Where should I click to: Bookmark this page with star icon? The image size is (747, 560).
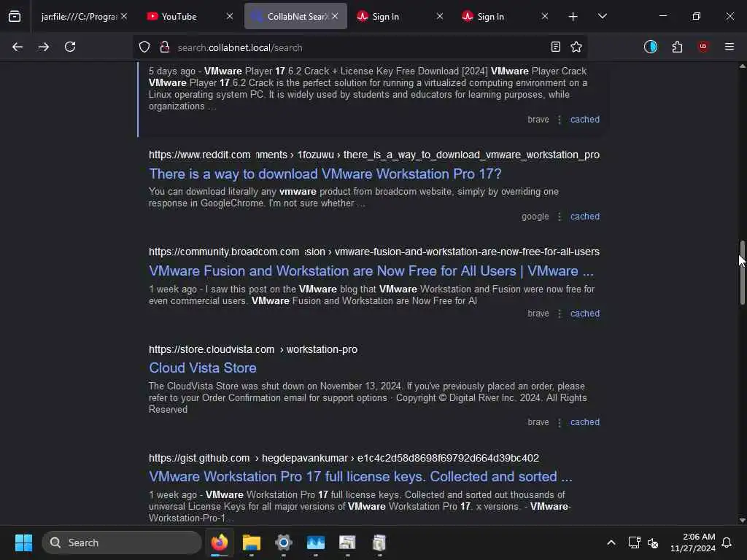click(576, 47)
